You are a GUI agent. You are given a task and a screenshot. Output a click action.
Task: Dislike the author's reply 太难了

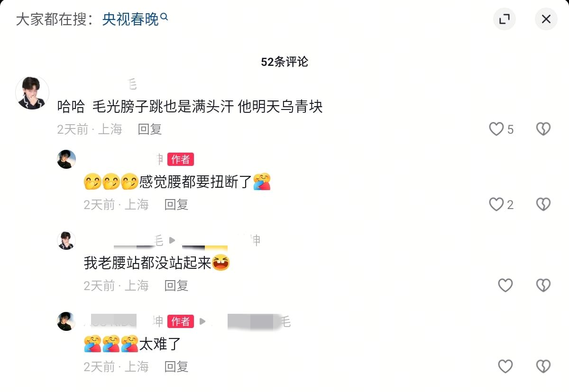pos(543,366)
